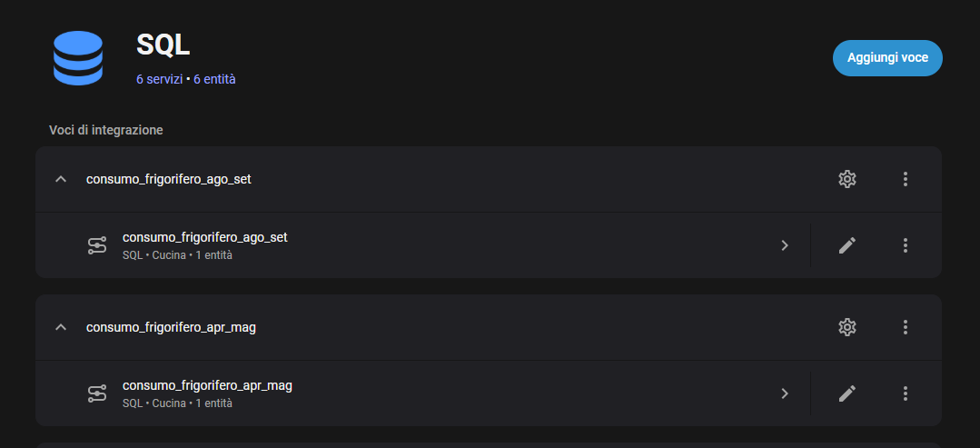This screenshot has width=980, height=448.
Task: Select the consumo_frigorifero_ago_set sub-entry row title
Action: point(204,237)
